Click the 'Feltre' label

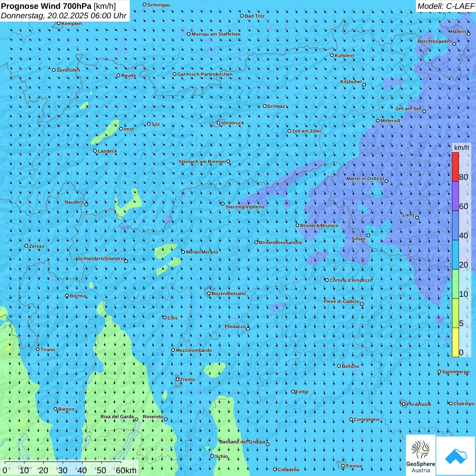pyautogui.click(x=302, y=392)
